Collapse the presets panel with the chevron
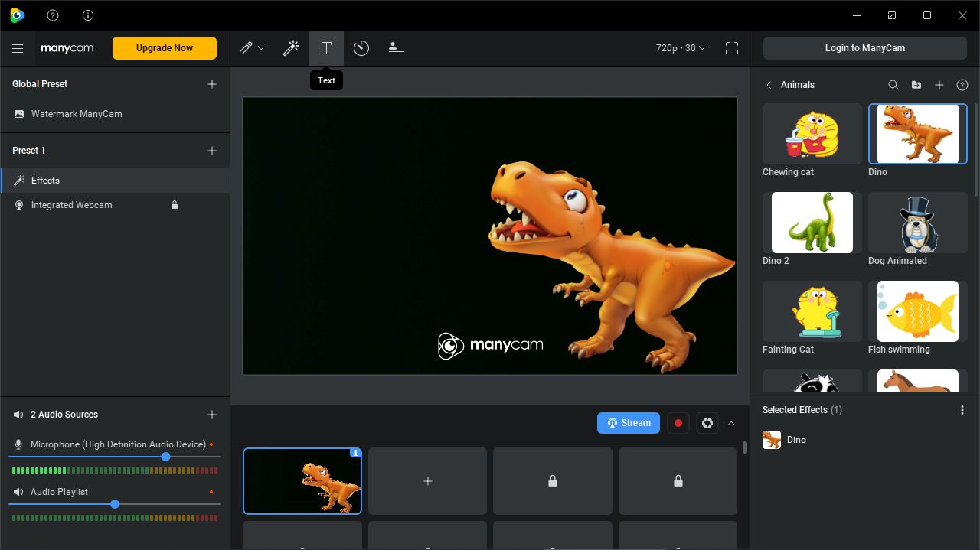 [731, 423]
